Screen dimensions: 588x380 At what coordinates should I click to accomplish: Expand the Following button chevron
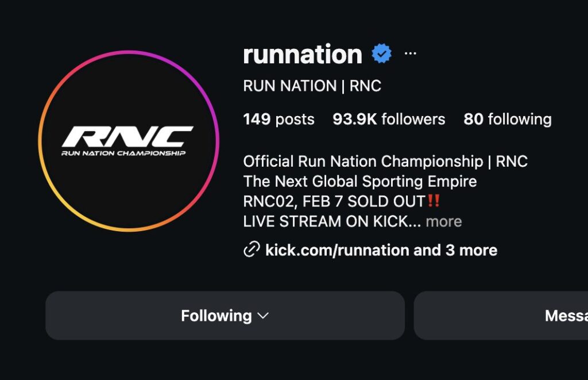point(263,316)
